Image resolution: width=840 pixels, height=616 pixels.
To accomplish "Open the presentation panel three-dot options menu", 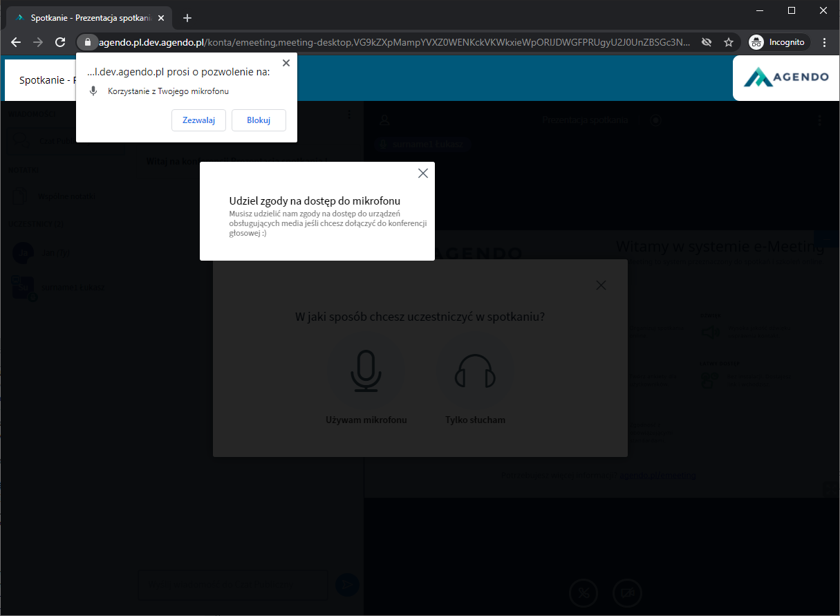I will click(x=821, y=120).
